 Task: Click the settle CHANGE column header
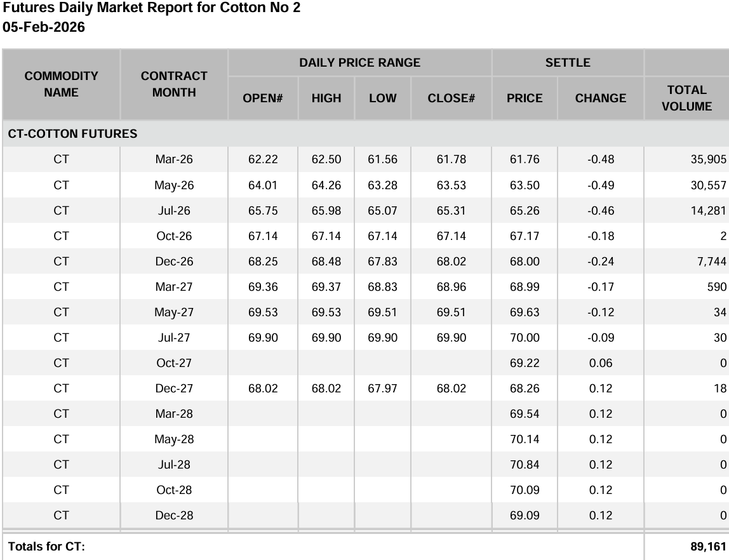601,98
